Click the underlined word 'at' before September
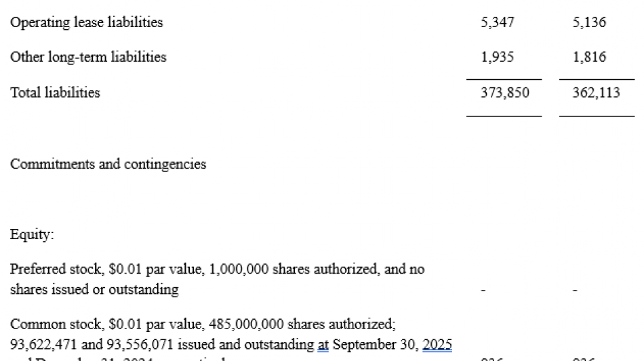This screenshot has width=644, height=361. (x=323, y=343)
